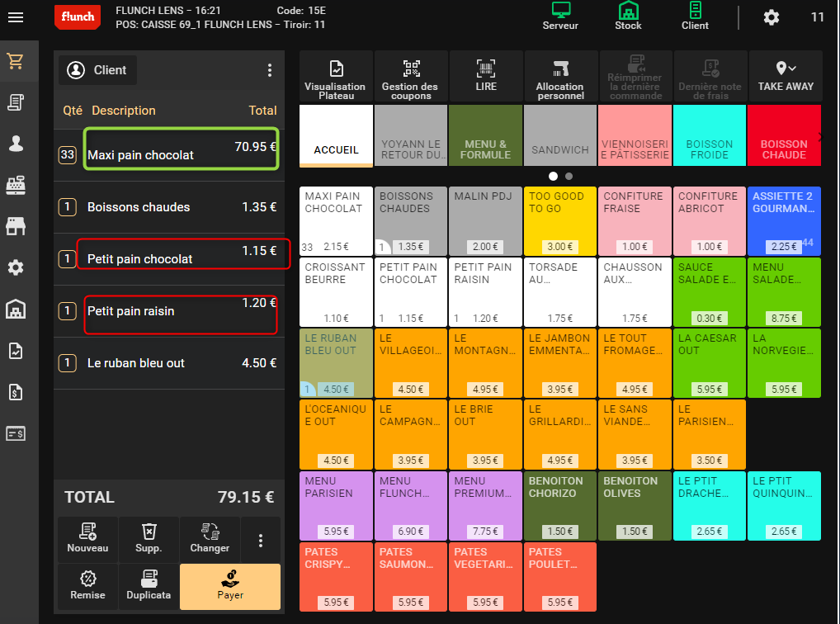The width and height of the screenshot is (840, 624).
Task: Open settings gear in top bar
Action: [771, 17]
